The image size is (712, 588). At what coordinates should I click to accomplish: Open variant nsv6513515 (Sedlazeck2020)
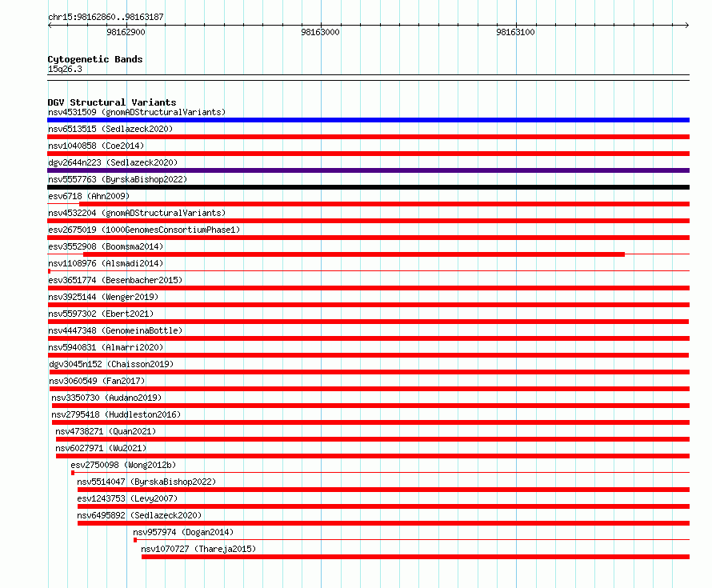coord(110,129)
